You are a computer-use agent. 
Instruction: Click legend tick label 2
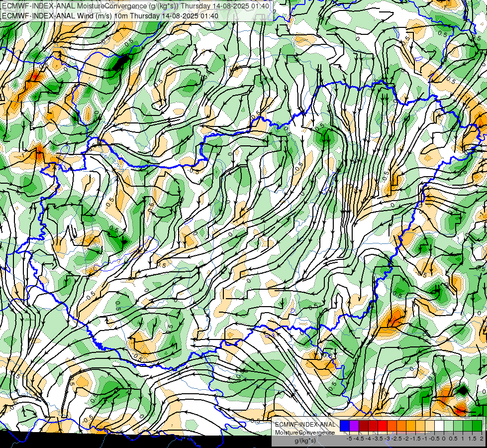coord(482,439)
